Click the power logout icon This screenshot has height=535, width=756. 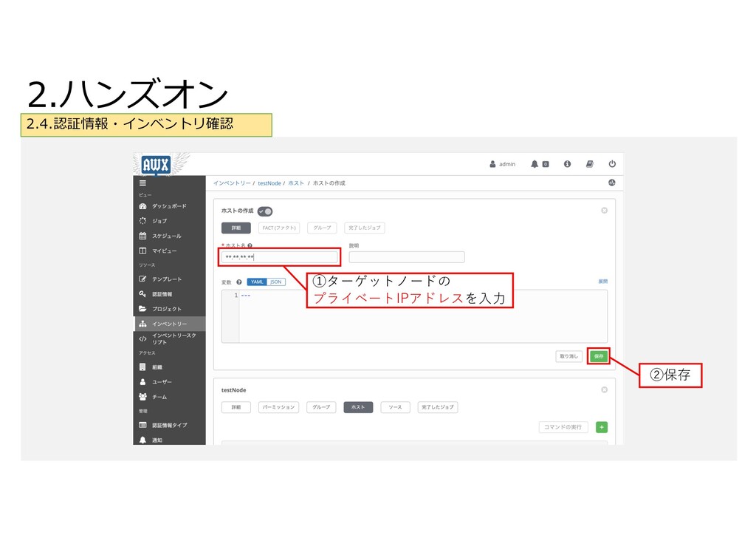click(x=612, y=164)
